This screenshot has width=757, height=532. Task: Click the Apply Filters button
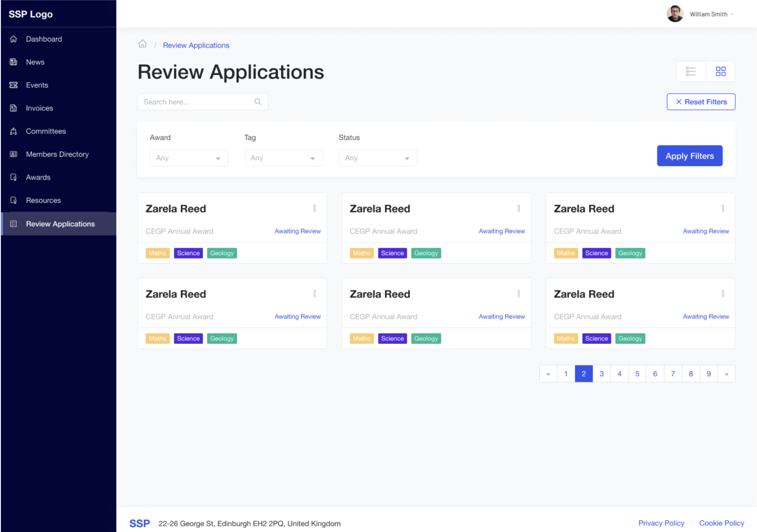click(689, 156)
